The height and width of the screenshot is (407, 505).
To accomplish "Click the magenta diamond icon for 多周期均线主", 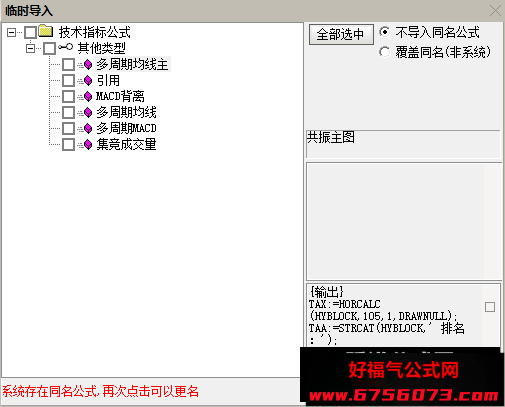I will coord(88,64).
